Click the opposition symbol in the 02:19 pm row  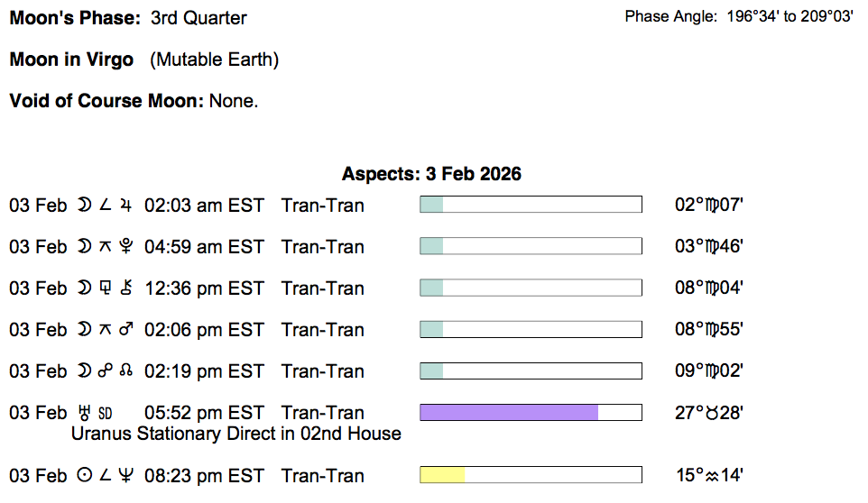coord(106,371)
